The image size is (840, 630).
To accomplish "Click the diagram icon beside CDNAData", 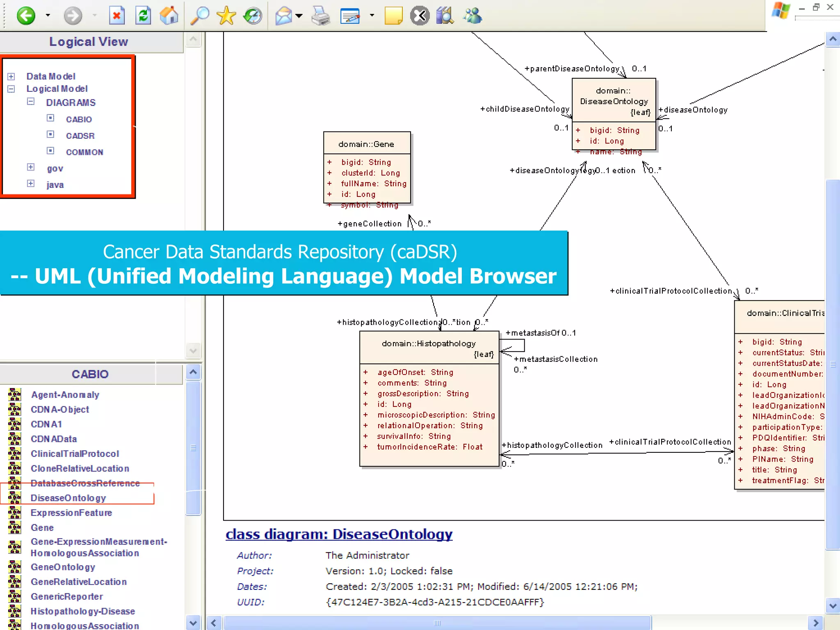I will 14,439.
